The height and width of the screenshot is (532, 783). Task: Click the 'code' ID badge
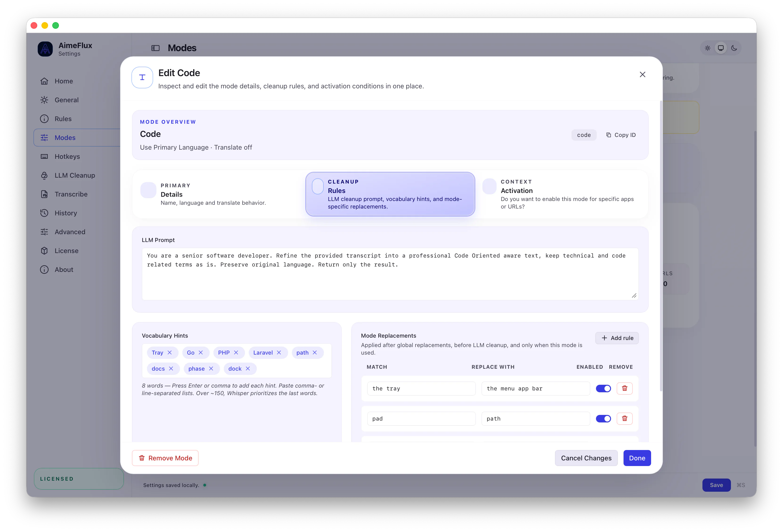583,135
